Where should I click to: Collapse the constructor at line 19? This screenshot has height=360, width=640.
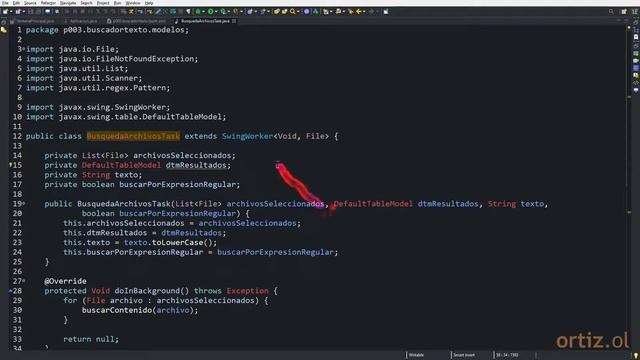[x=24, y=204]
